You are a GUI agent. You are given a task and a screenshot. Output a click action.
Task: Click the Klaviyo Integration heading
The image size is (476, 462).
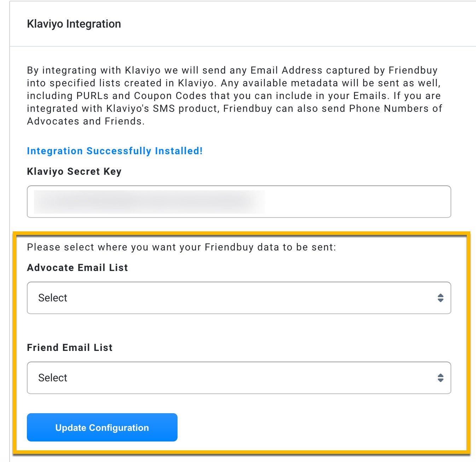coord(74,24)
